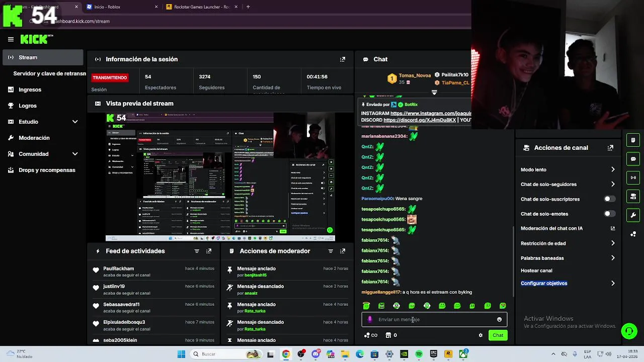The height and width of the screenshot is (362, 644).
Task: Open the Instagram link in pinned message
Action: click(431, 114)
